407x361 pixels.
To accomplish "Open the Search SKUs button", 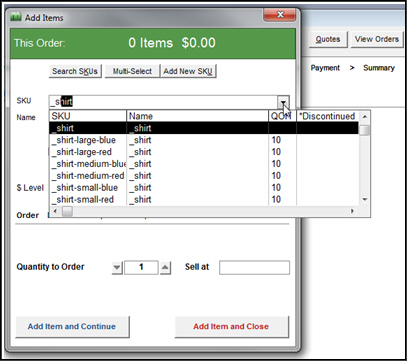I will tap(75, 71).
